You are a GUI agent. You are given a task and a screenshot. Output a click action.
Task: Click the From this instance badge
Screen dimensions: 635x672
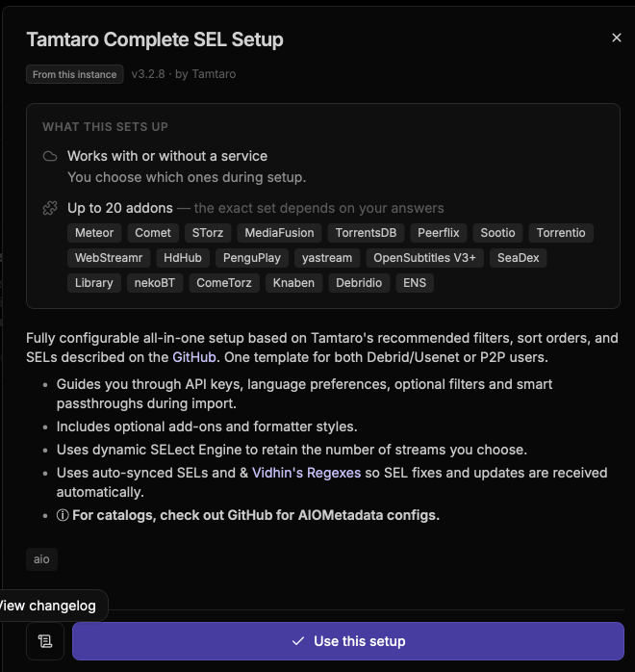74,74
